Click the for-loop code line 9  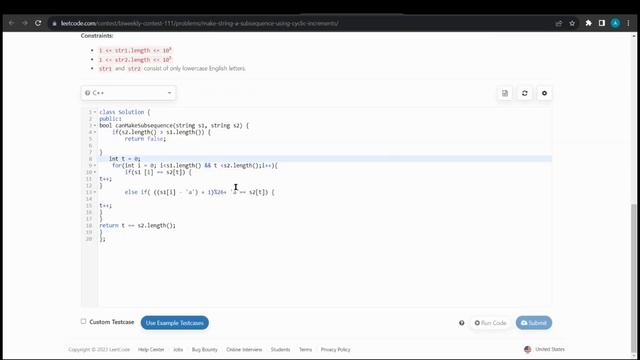click(x=195, y=165)
